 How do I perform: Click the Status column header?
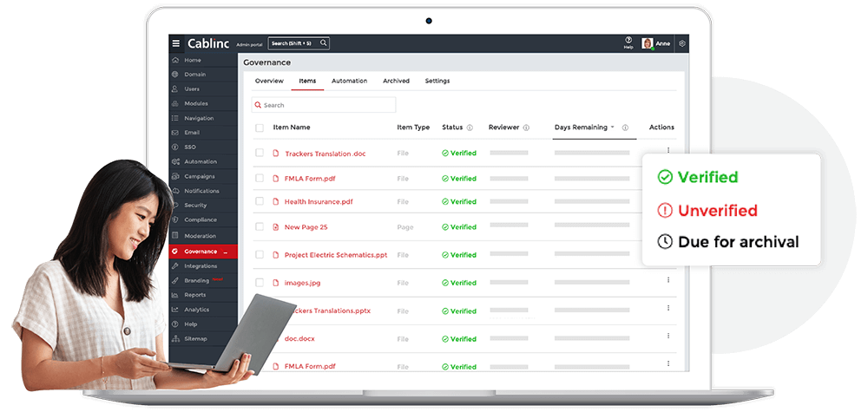tap(452, 128)
